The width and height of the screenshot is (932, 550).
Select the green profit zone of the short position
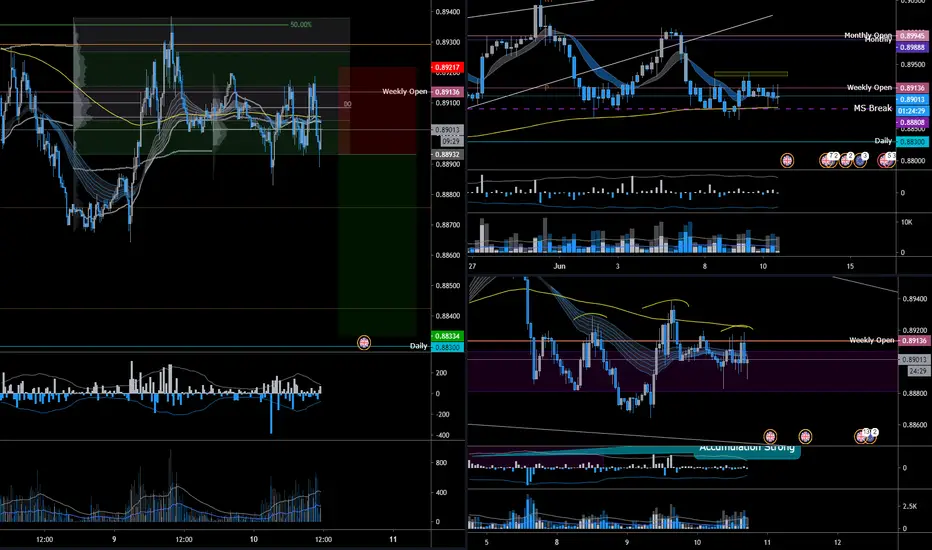click(377, 246)
